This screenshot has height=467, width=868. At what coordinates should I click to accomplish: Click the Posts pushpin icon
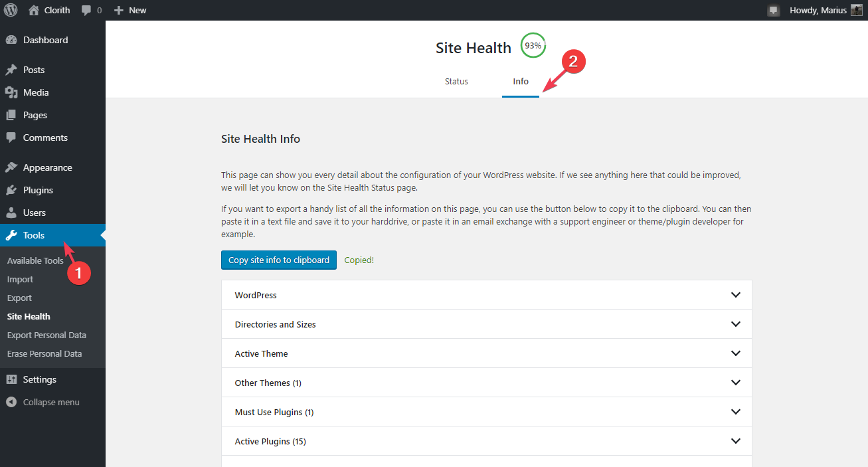(11, 70)
